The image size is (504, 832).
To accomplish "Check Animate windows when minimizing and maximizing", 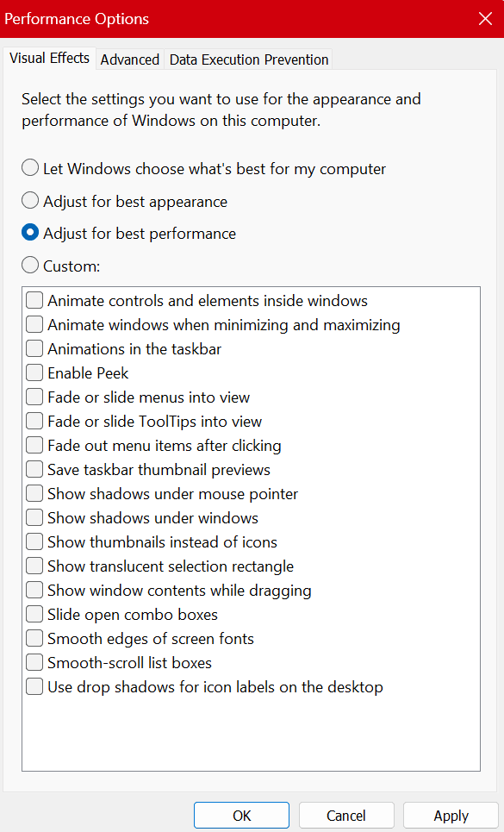I will pos(34,324).
